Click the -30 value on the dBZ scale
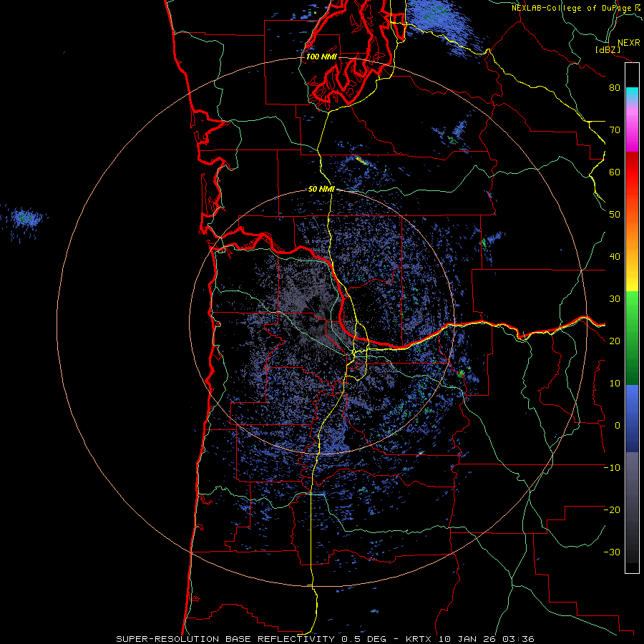The height and width of the screenshot is (644, 644). (612, 552)
